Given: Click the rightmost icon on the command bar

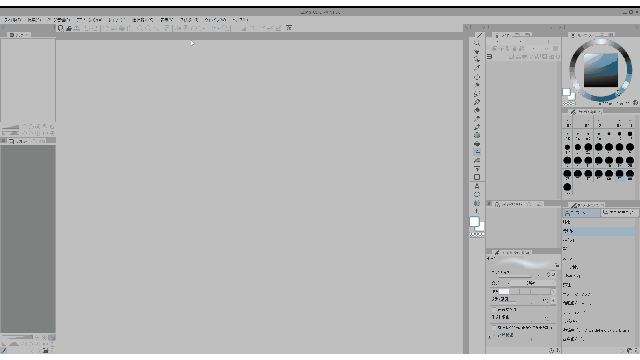Looking at the screenshot, I should [289, 28].
